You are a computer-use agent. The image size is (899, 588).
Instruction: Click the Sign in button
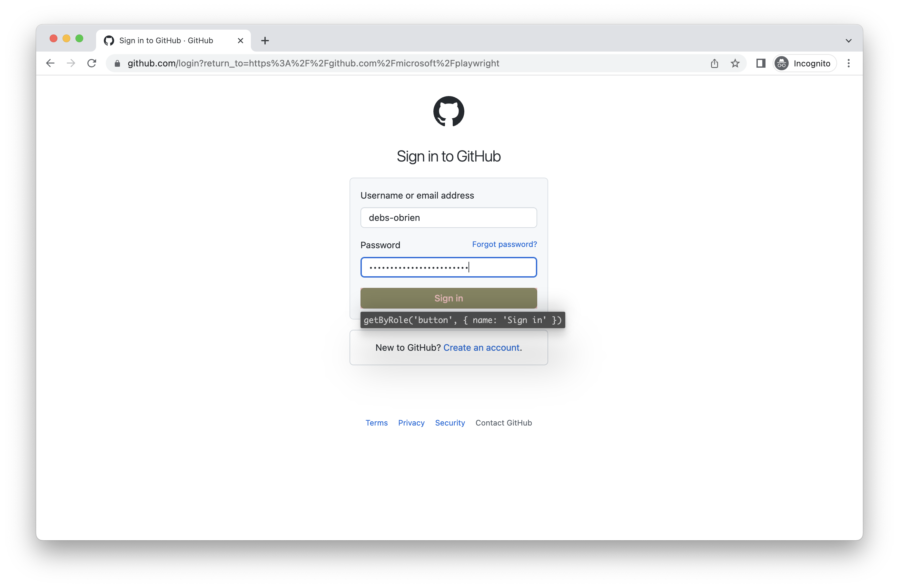tap(449, 298)
